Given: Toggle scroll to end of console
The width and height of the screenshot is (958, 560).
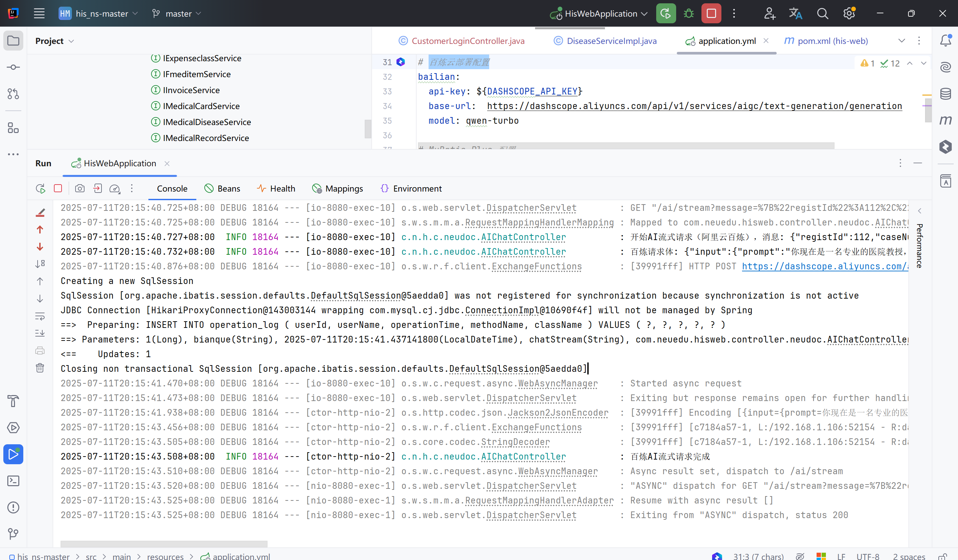Looking at the screenshot, I should (x=40, y=333).
